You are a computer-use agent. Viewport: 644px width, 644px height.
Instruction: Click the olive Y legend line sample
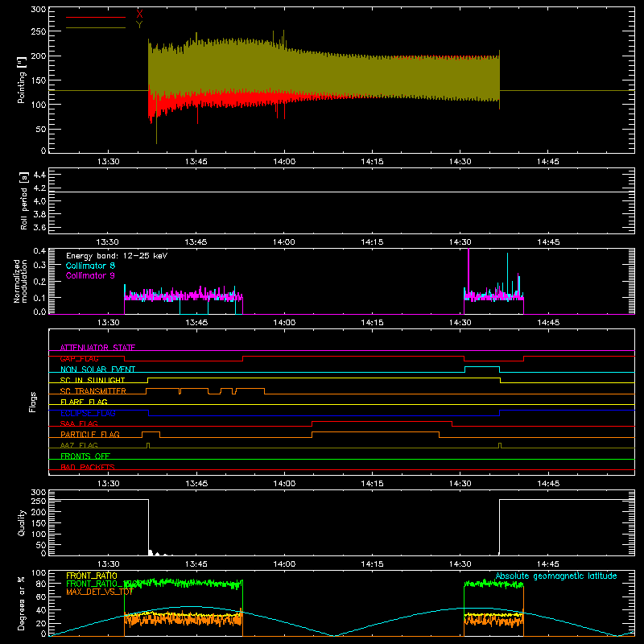click(96, 28)
